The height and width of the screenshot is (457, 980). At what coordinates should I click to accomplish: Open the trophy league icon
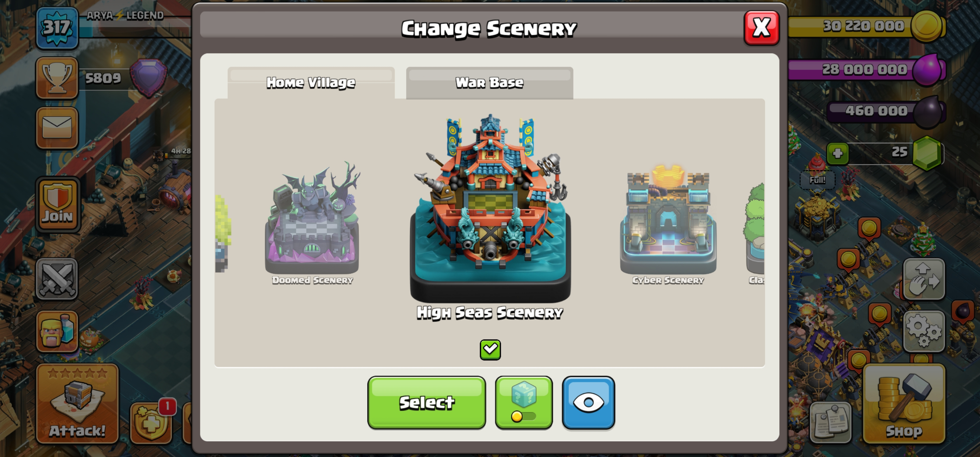pyautogui.click(x=57, y=78)
